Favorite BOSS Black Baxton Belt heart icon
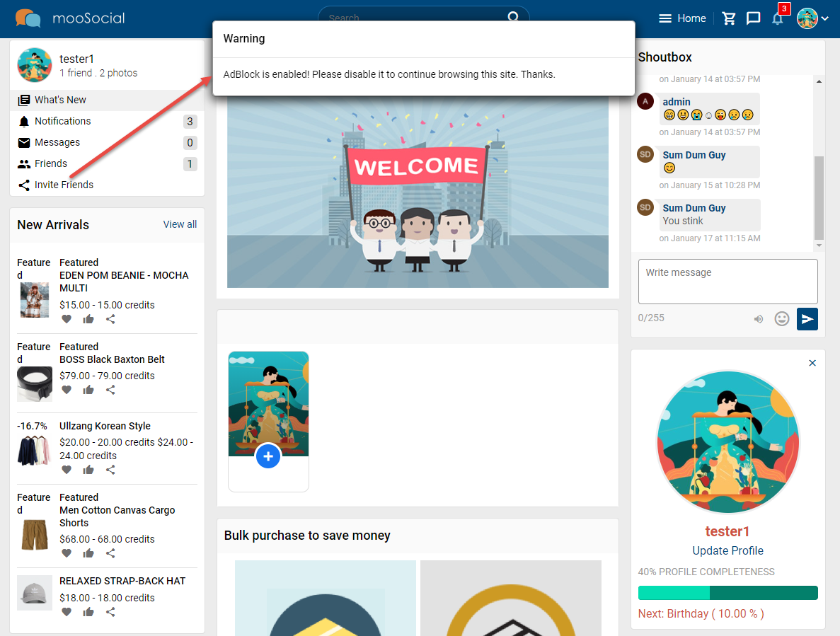Viewport: 840px width, 636px height. coord(67,391)
